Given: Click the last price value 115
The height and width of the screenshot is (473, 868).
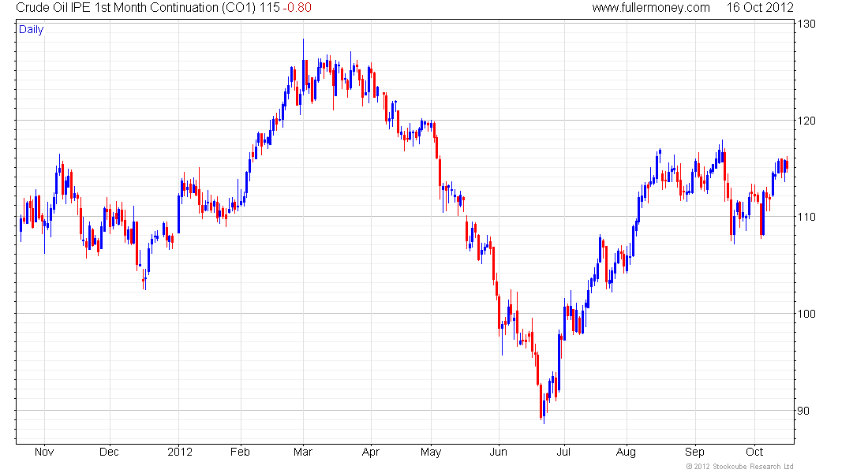Looking at the screenshot, I should [270, 8].
